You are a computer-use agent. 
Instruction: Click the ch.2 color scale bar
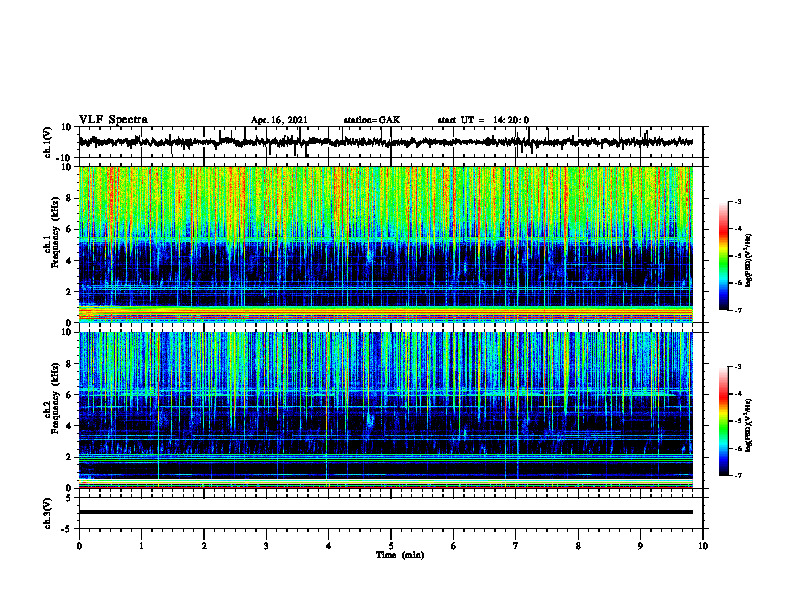tap(723, 421)
